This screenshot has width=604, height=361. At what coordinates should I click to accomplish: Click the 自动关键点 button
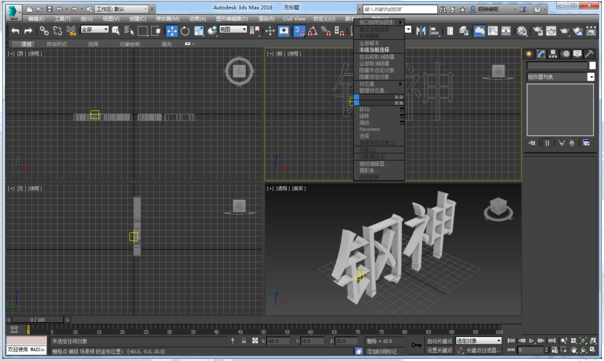click(x=440, y=341)
